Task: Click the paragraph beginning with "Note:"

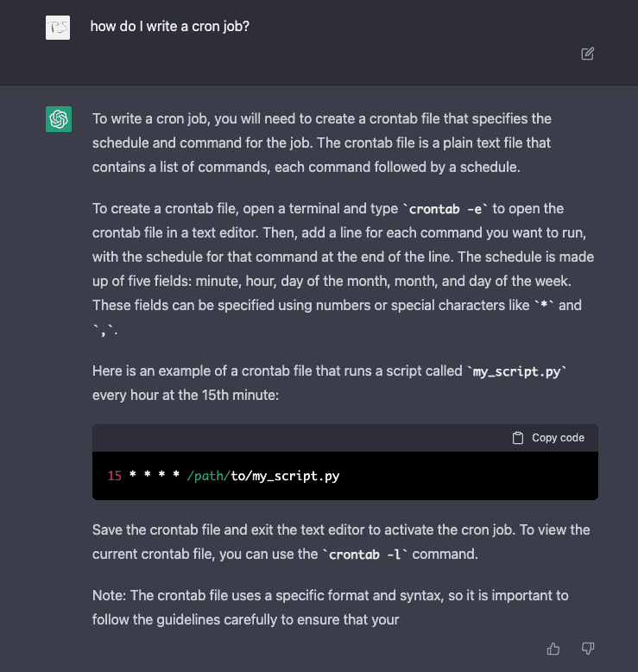Action: coord(328,607)
